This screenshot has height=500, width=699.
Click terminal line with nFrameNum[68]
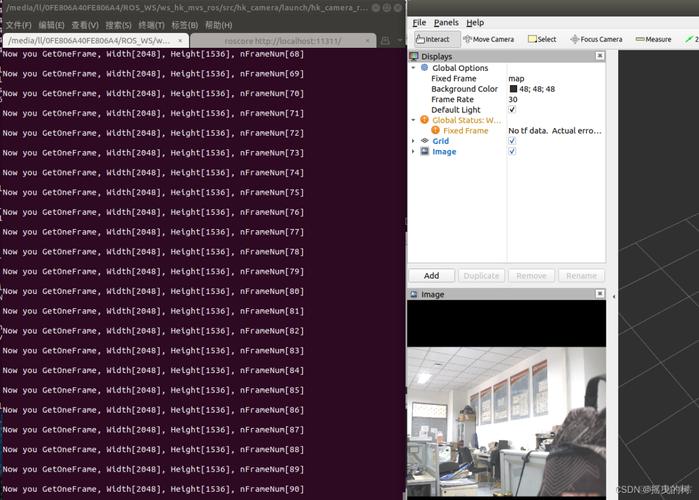153,54
